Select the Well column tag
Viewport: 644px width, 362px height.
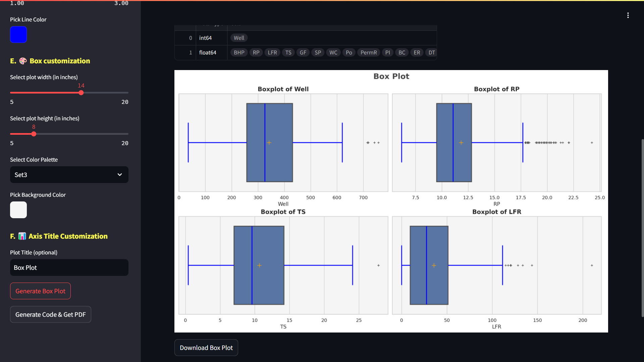[239, 38]
